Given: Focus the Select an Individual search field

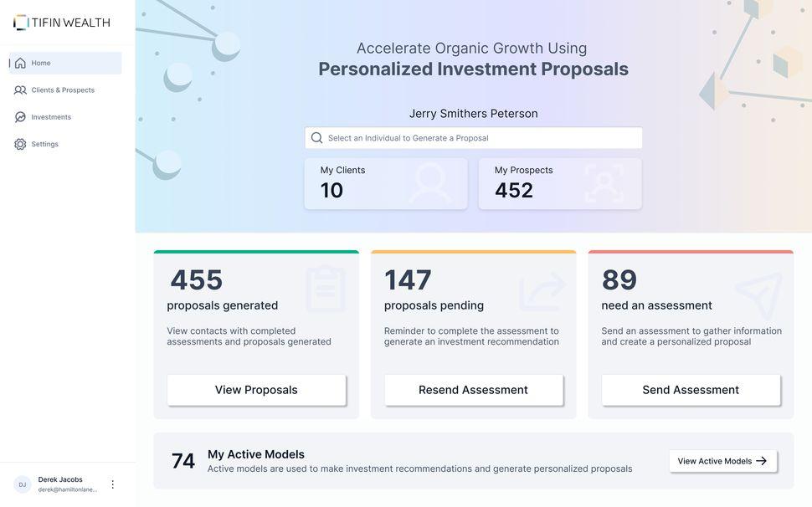Looking at the screenshot, I should coord(481,138).
